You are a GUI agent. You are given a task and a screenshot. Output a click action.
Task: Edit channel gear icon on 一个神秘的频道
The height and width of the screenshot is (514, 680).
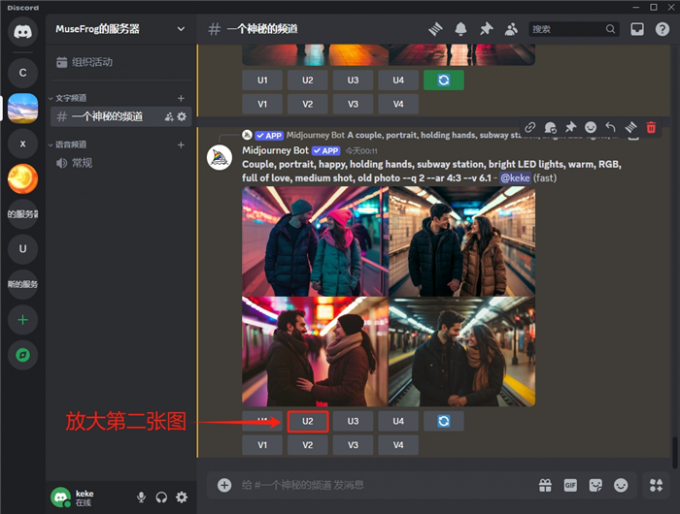[182, 116]
